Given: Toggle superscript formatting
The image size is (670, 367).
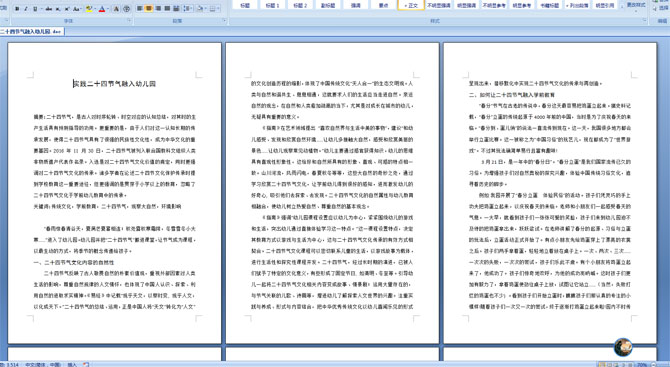Looking at the screenshot, I should [67, 9].
